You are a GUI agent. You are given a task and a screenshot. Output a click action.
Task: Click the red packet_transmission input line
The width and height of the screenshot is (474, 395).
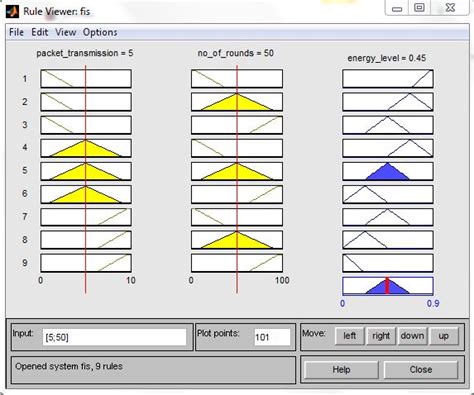(x=86, y=179)
